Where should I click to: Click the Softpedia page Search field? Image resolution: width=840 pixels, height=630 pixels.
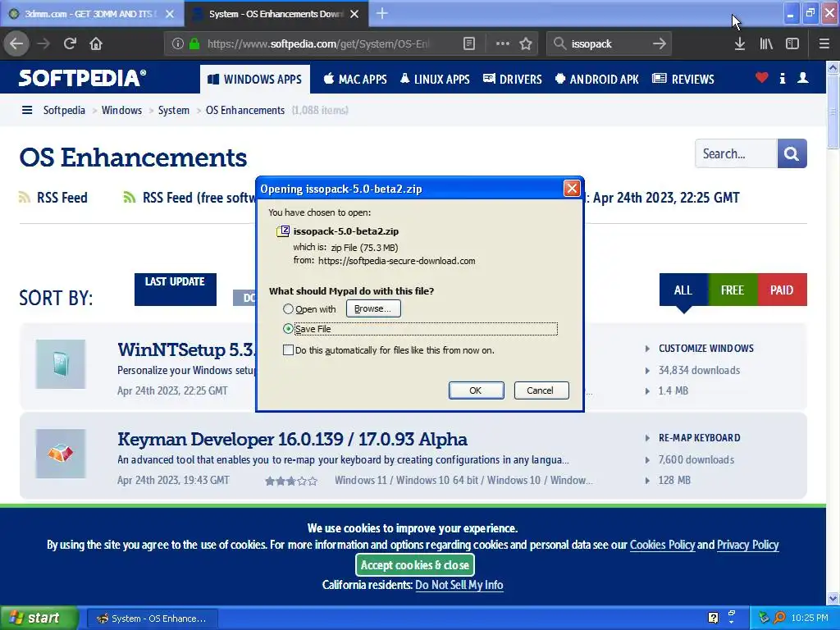[x=736, y=153]
